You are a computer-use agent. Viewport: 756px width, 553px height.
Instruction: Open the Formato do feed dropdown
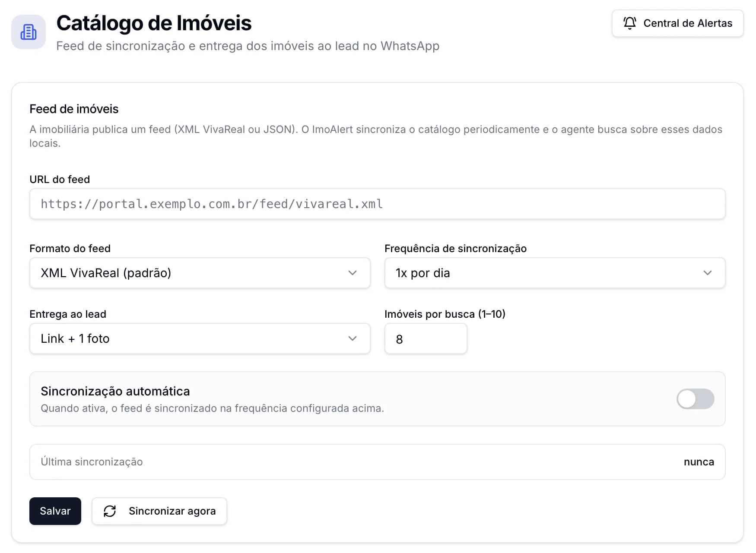click(200, 273)
